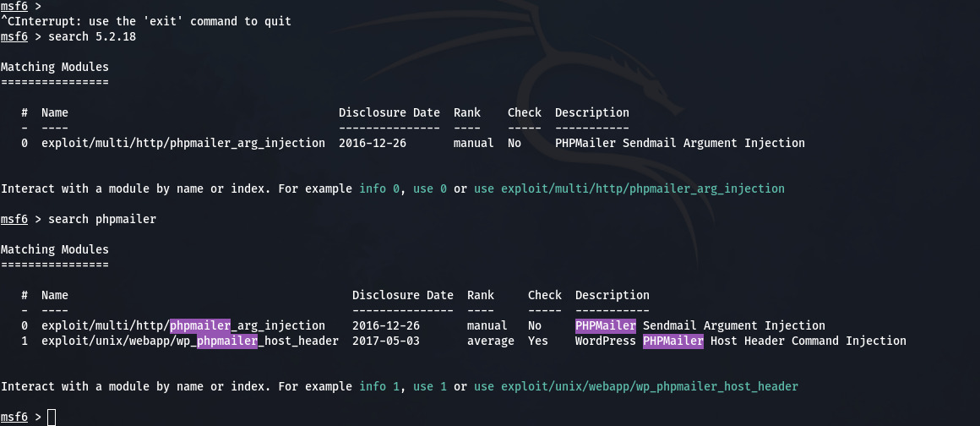Click teal "use exploit/multi/http/phpmailer_arg_injection" text
This screenshot has width=980, height=426.
coord(629,188)
